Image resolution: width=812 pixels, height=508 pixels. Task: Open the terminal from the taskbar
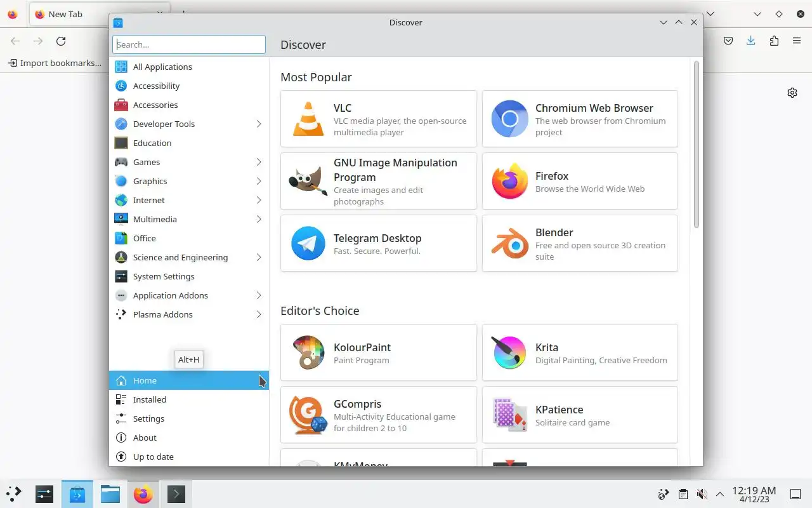point(176,494)
